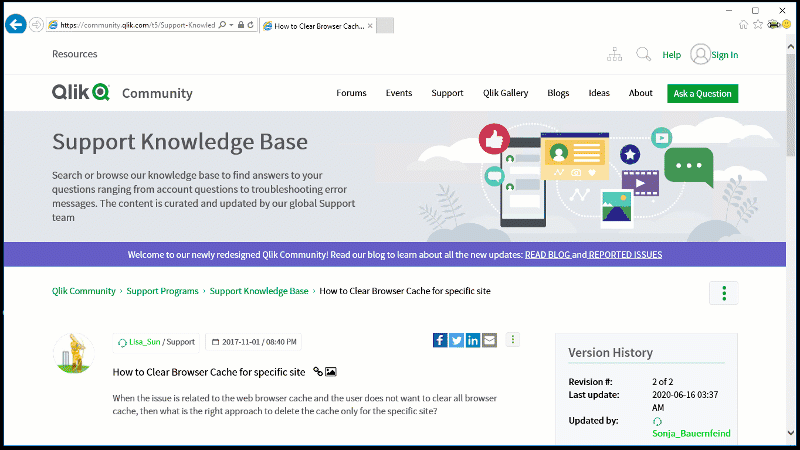Click the page scrollbar down arrow
This screenshot has height=450, width=800.
click(791, 433)
